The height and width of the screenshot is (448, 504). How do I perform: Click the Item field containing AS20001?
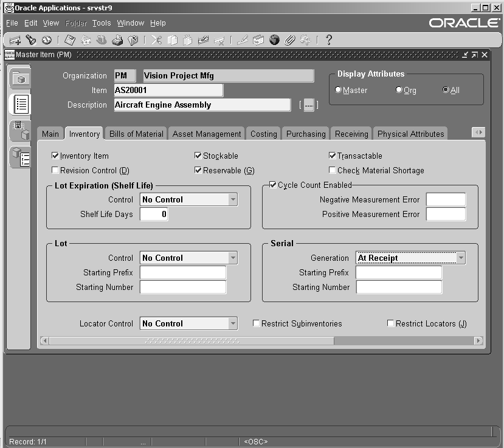pyautogui.click(x=168, y=91)
